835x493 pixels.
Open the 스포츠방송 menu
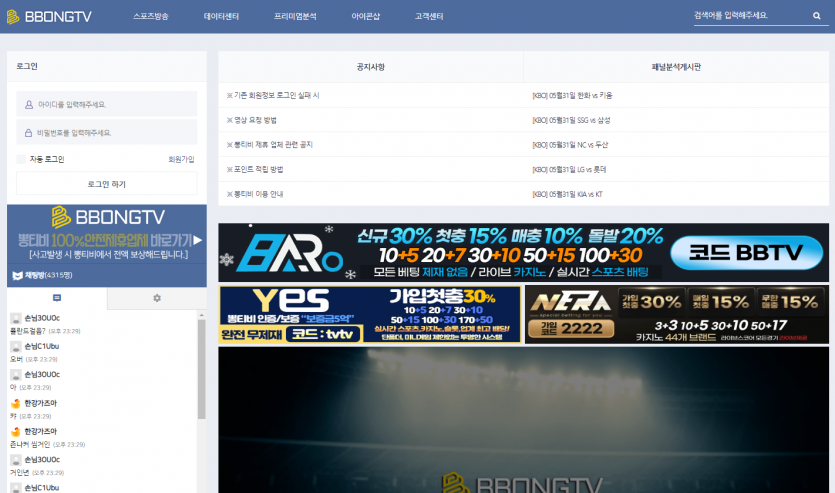coord(151,17)
